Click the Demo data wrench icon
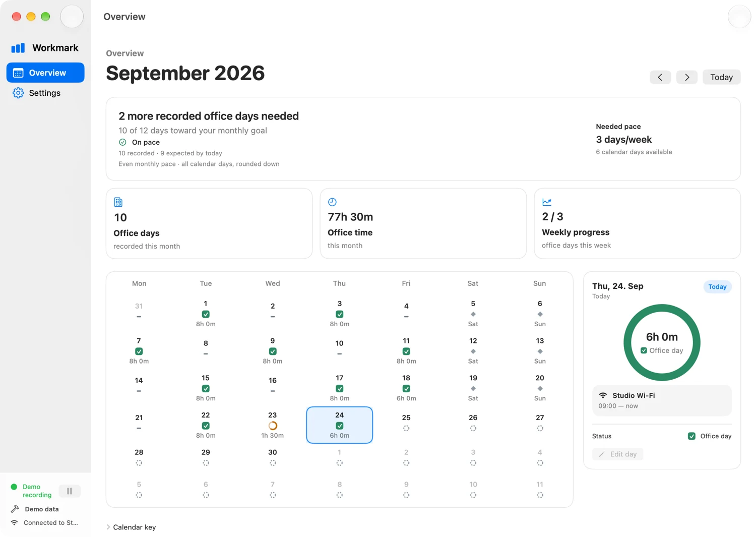The height and width of the screenshot is (537, 756). (15, 509)
